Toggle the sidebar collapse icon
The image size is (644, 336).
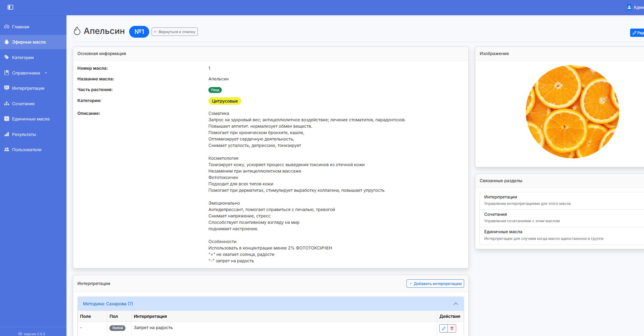[10, 7]
